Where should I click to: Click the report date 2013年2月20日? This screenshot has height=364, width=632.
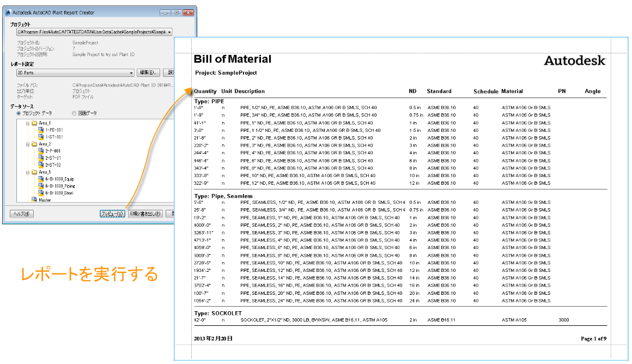pyautogui.click(x=213, y=338)
